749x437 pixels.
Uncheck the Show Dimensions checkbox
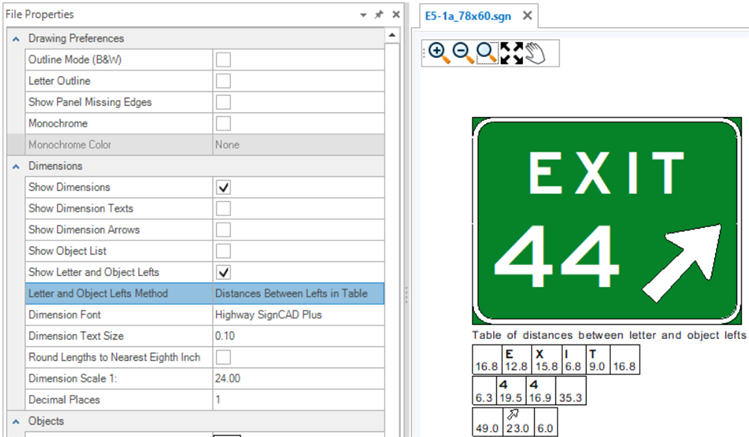(x=224, y=187)
